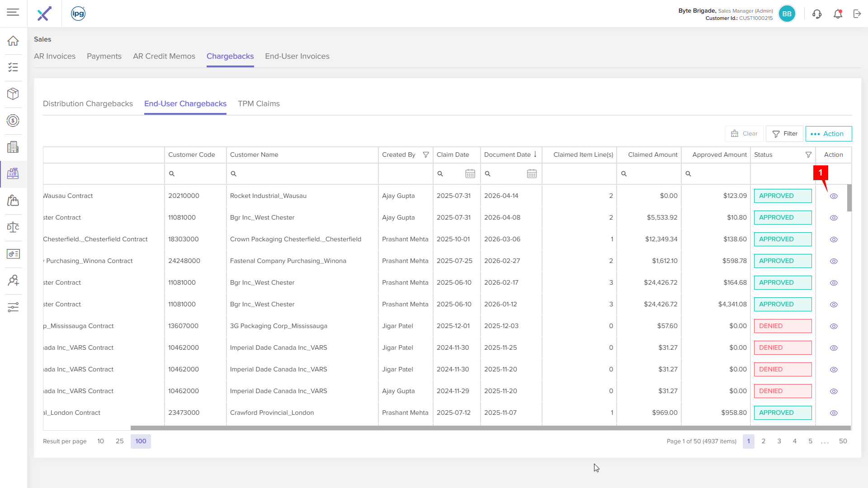The image size is (868, 488).
Task: Open the notifications bell icon
Action: [838, 14]
